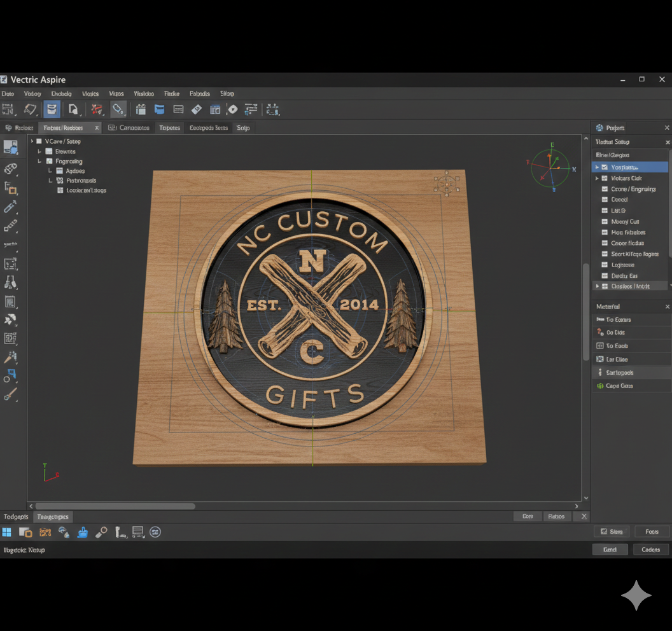The height and width of the screenshot is (631, 672).
Task: Click the blue highlighted stacked-layers icon in the top toolbar
Action: [52, 109]
